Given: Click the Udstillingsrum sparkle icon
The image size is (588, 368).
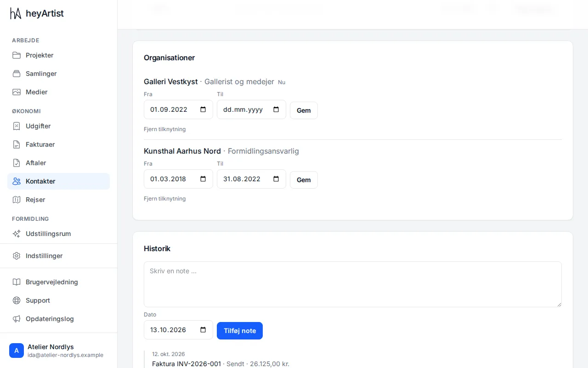Looking at the screenshot, I should tap(17, 234).
